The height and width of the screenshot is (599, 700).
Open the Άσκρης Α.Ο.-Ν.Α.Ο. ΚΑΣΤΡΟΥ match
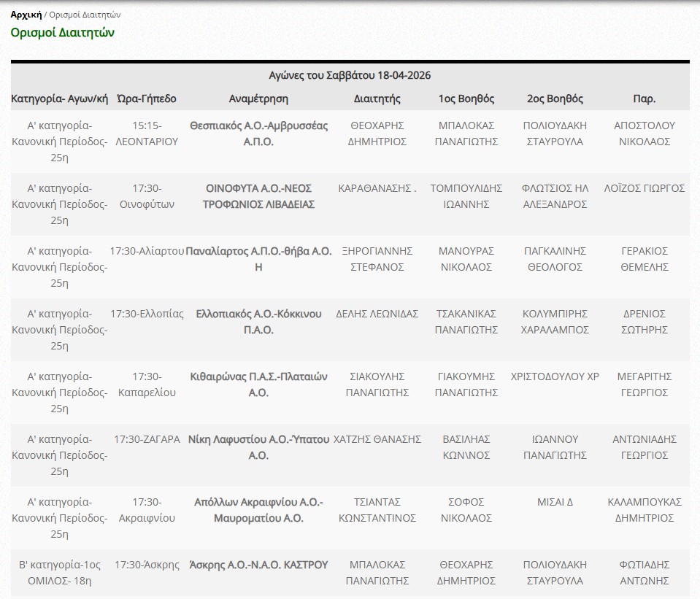pyautogui.click(x=258, y=565)
